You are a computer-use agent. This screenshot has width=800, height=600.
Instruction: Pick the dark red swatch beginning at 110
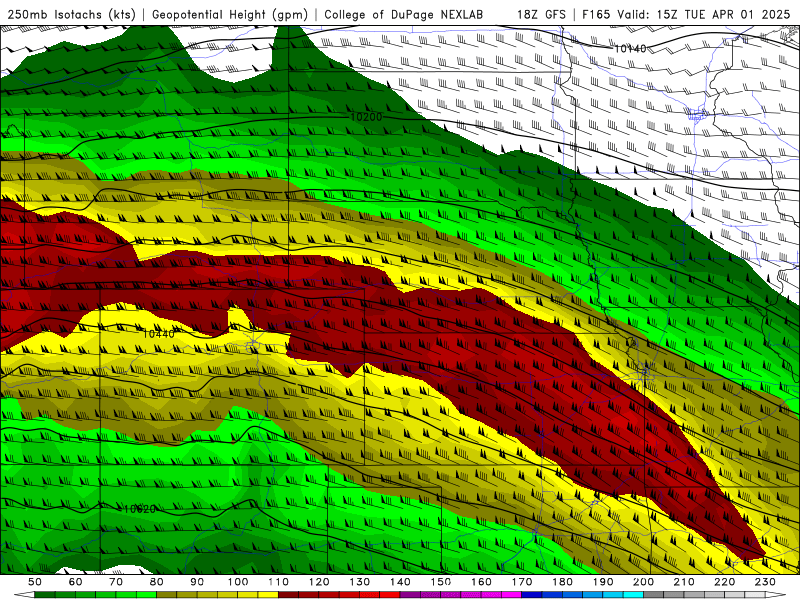(288, 595)
